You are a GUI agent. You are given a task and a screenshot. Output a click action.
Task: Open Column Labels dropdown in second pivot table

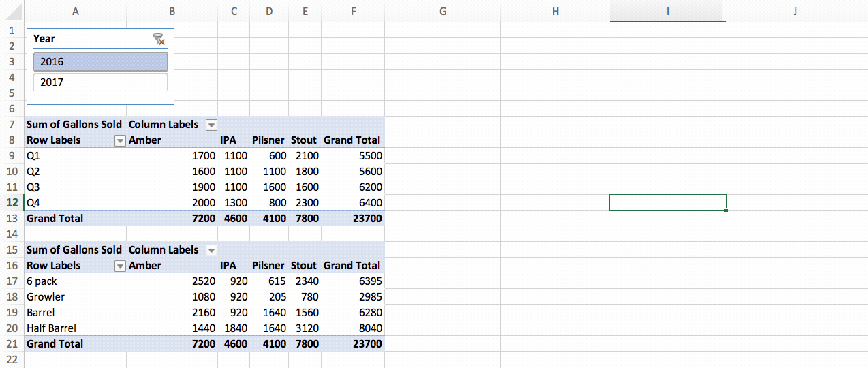tap(211, 250)
